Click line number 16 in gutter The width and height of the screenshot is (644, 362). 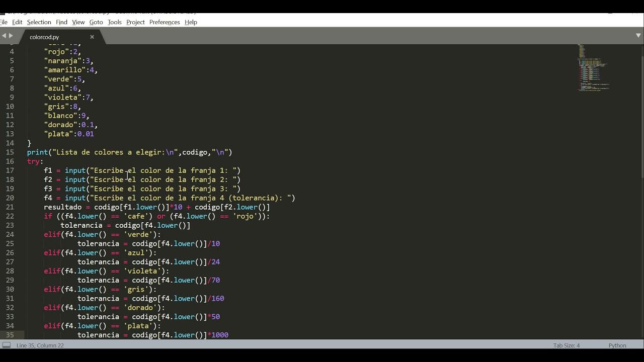coord(10,161)
